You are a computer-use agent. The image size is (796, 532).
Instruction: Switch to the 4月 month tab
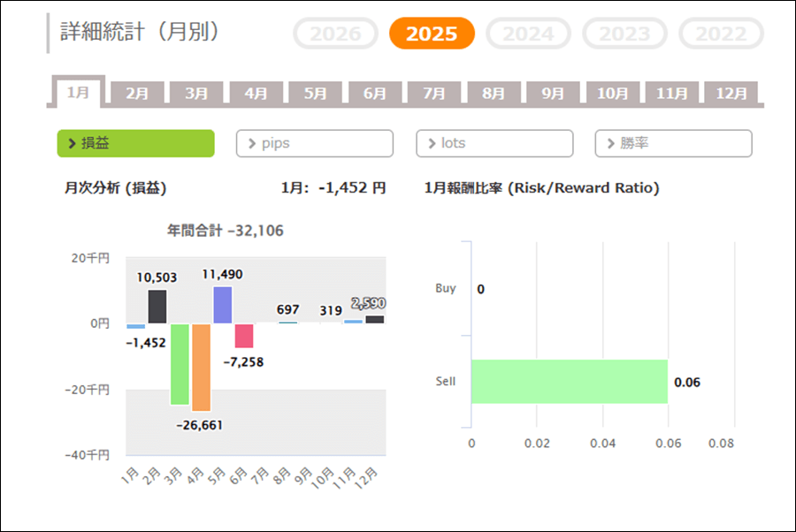point(256,93)
